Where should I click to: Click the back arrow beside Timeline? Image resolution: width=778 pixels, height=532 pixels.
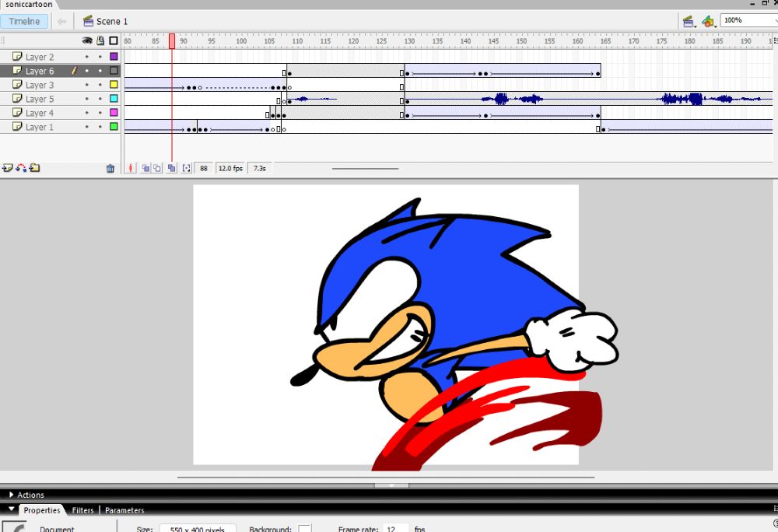tap(62, 21)
